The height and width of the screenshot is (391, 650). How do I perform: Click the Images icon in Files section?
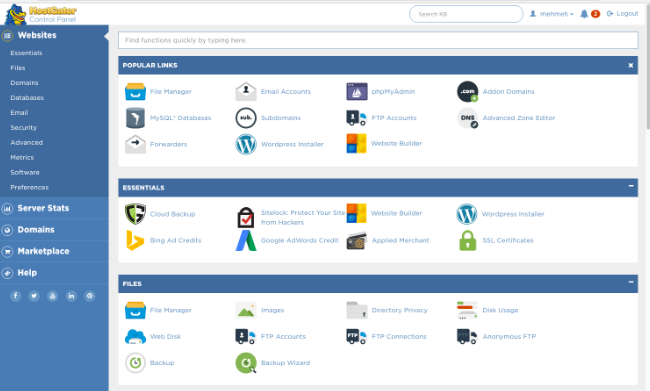pyautogui.click(x=246, y=310)
